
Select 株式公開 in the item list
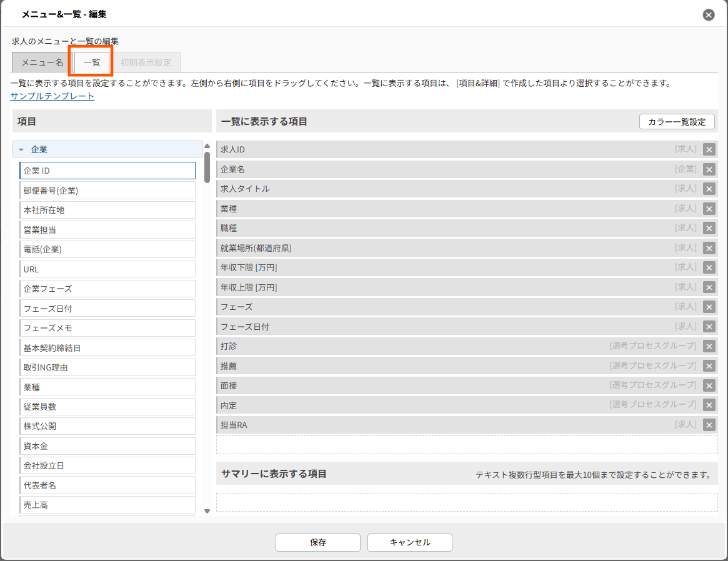(107, 426)
